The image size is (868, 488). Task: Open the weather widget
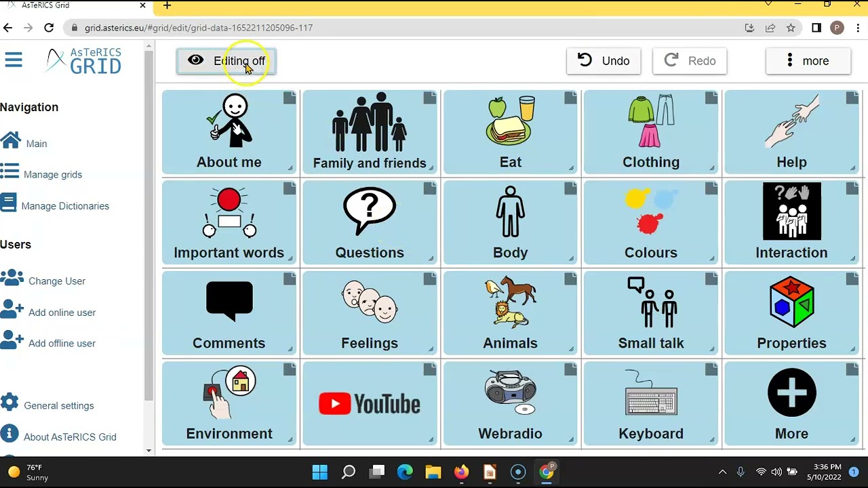pyautogui.click(x=29, y=472)
